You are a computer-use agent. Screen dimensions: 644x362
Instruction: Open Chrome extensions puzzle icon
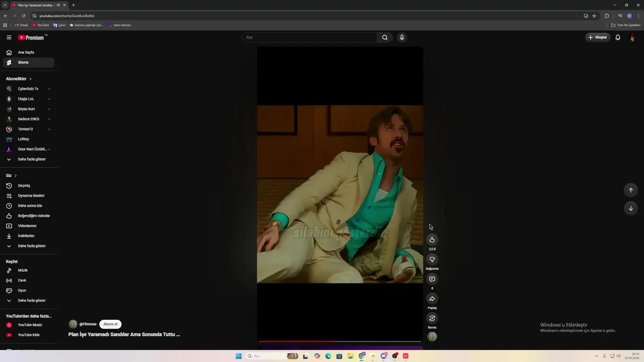click(607, 16)
